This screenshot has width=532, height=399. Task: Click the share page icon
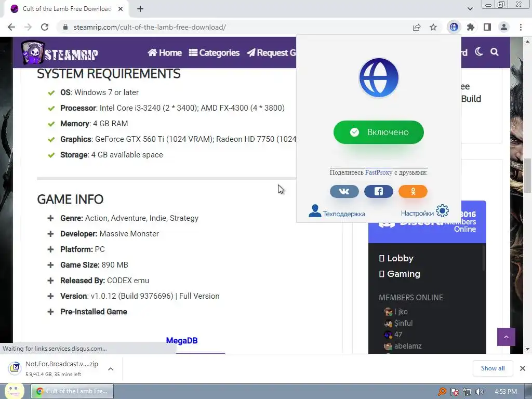(417, 27)
